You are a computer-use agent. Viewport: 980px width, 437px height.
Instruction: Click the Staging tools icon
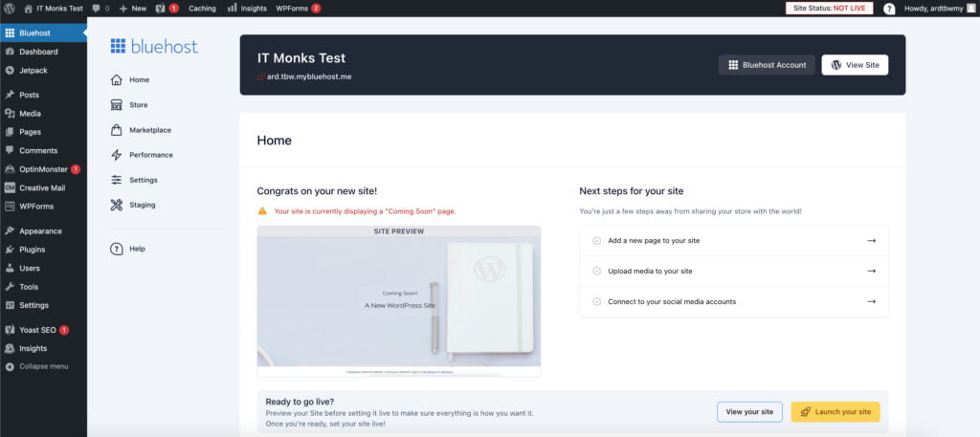tap(116, 205)
